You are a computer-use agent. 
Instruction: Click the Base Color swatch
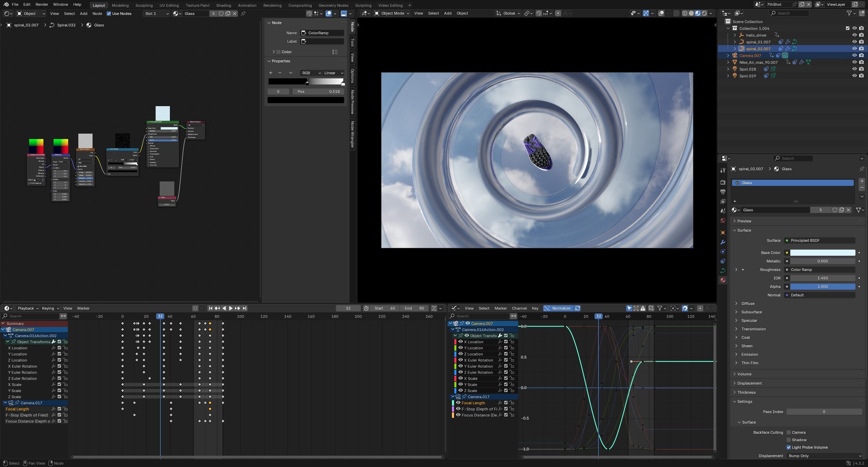(822, 253)
